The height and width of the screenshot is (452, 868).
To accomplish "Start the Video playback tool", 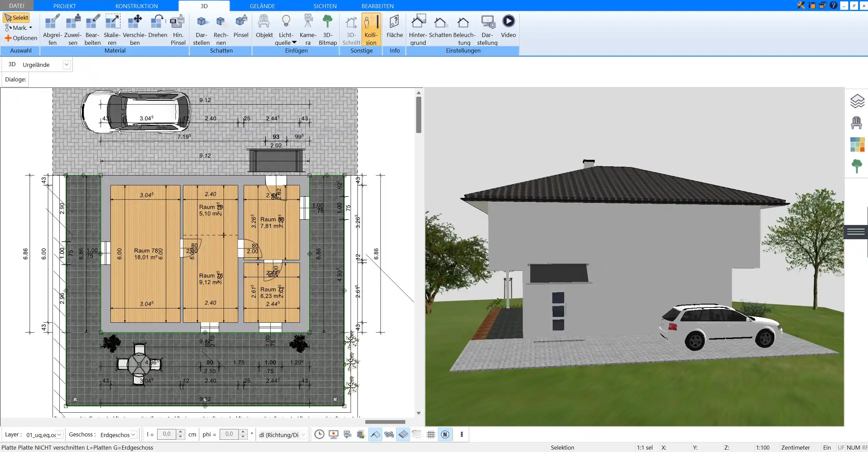I will pos(508,26).
